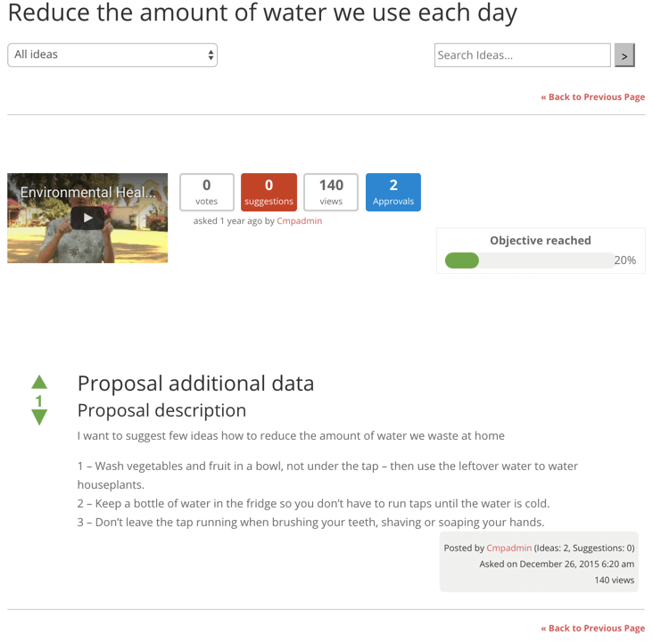Click the Proposal description subheading

161,410
